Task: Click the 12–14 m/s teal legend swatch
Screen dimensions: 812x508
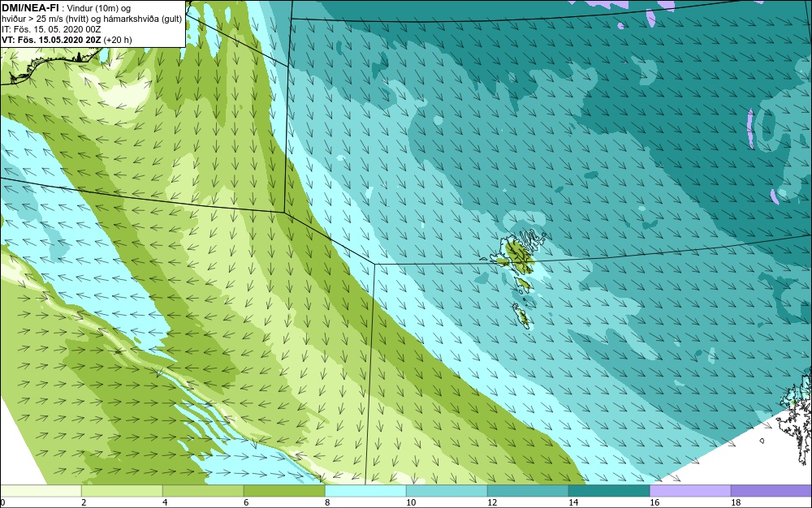Action: 528,490
